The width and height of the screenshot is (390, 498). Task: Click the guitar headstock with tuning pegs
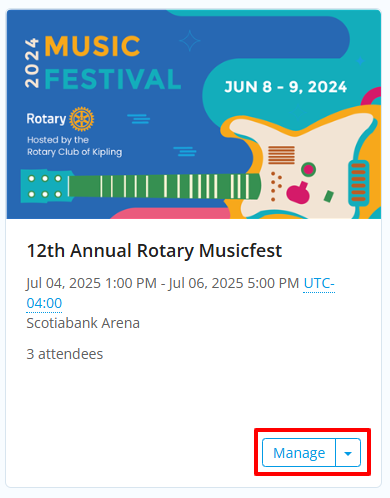[x=45, y=186]
